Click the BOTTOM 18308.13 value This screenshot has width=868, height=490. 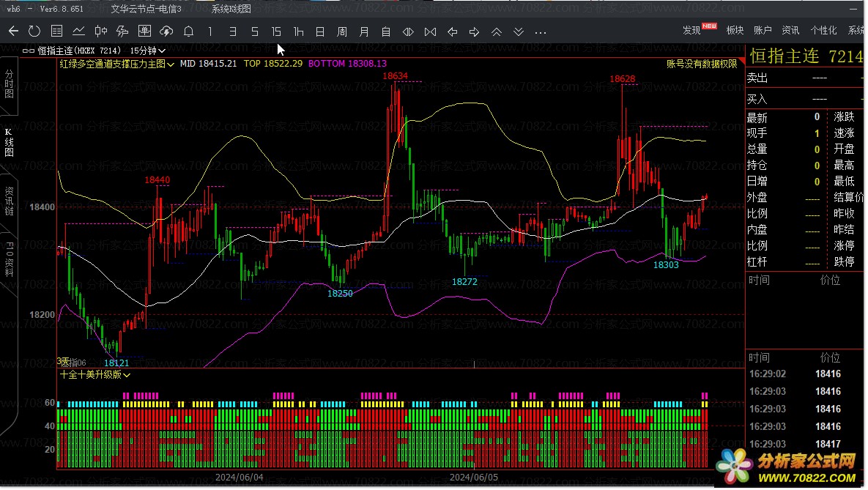click(x=347, y=64)
